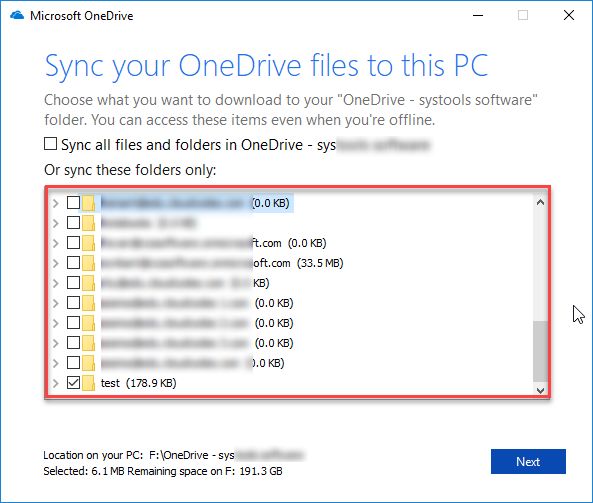This screenshot has width=593, height=503.
Task: Expand the first folder in the list
Action: point(56,203)
